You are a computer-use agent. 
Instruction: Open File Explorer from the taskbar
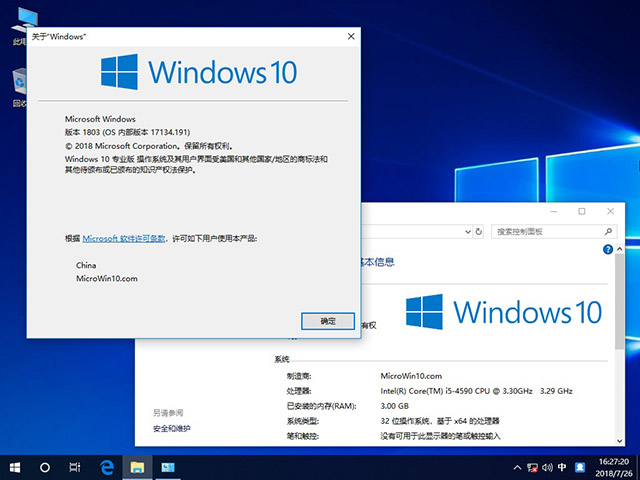pyautogui.click(x=137, y=467)
